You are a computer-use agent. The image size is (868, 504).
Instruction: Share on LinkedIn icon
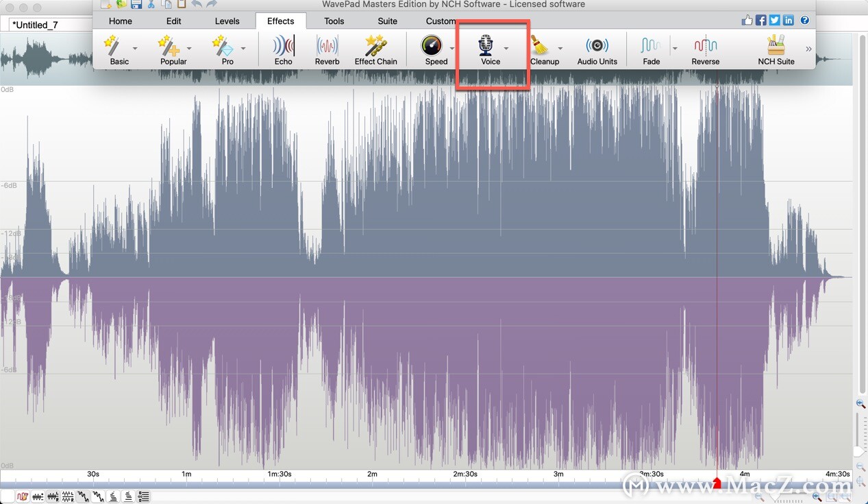(x=789, y=21)
